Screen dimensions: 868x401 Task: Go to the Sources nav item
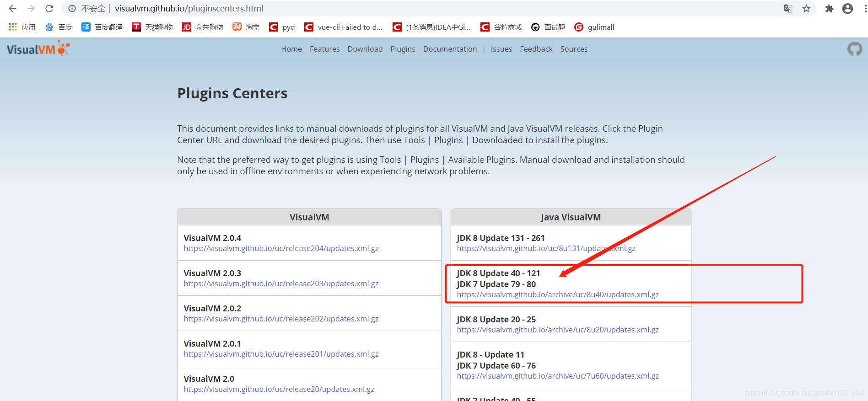[x=574, y=49]
